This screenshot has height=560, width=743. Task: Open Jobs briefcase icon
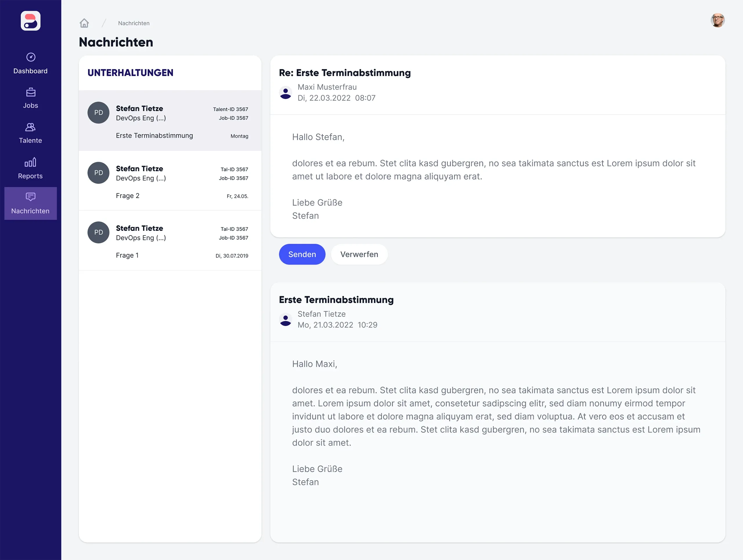coord(30,92)
